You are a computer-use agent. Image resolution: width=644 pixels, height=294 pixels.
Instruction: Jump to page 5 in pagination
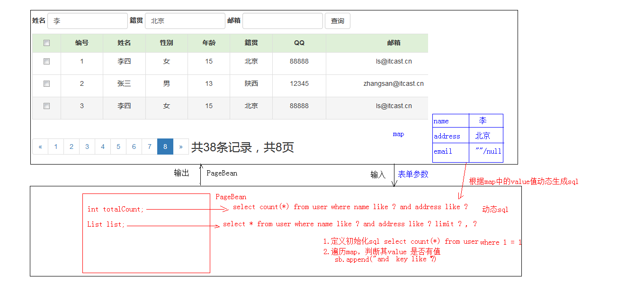click(x=118, y=147)
